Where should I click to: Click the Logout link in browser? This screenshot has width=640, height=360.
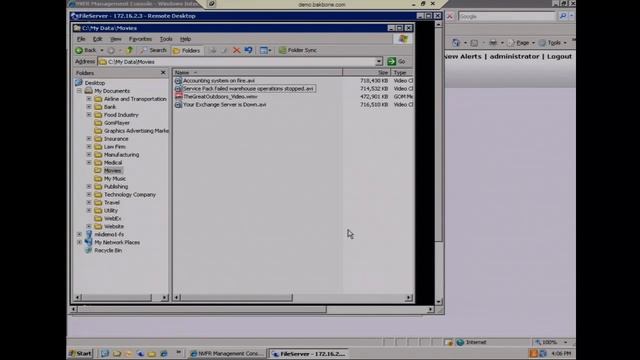559,57
